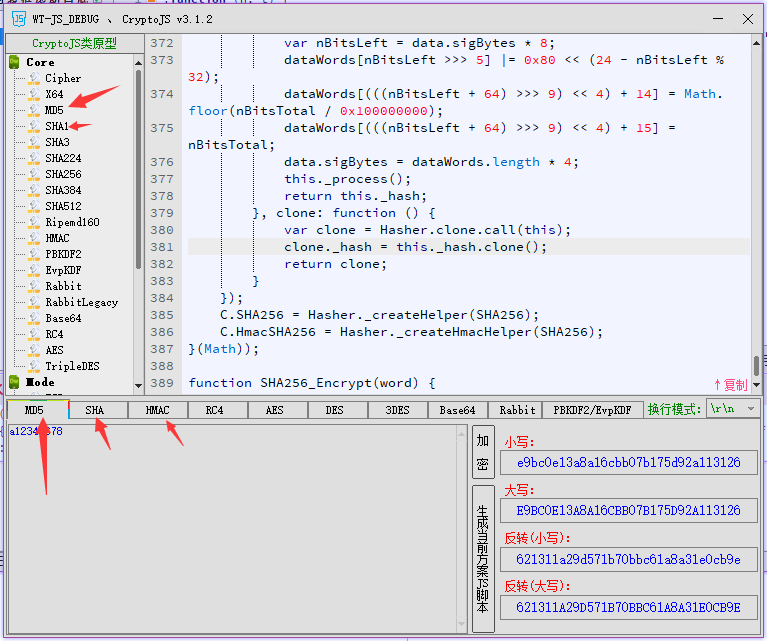
Task: Select the SHA1 icon in tree
Action: (33, 126)
